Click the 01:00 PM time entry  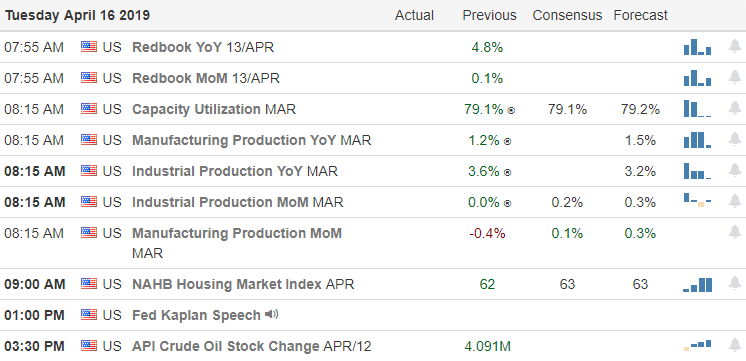tap(34, 315)
